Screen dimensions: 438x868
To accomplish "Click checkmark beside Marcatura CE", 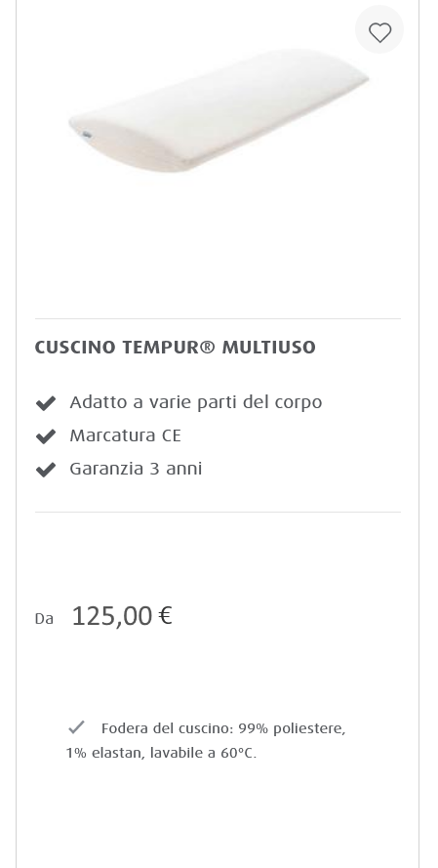I will coord(46,436).
